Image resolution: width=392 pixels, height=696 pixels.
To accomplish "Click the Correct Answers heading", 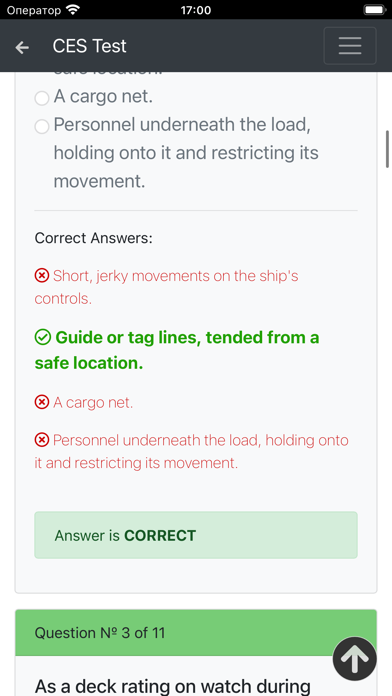I will (94, 238).
